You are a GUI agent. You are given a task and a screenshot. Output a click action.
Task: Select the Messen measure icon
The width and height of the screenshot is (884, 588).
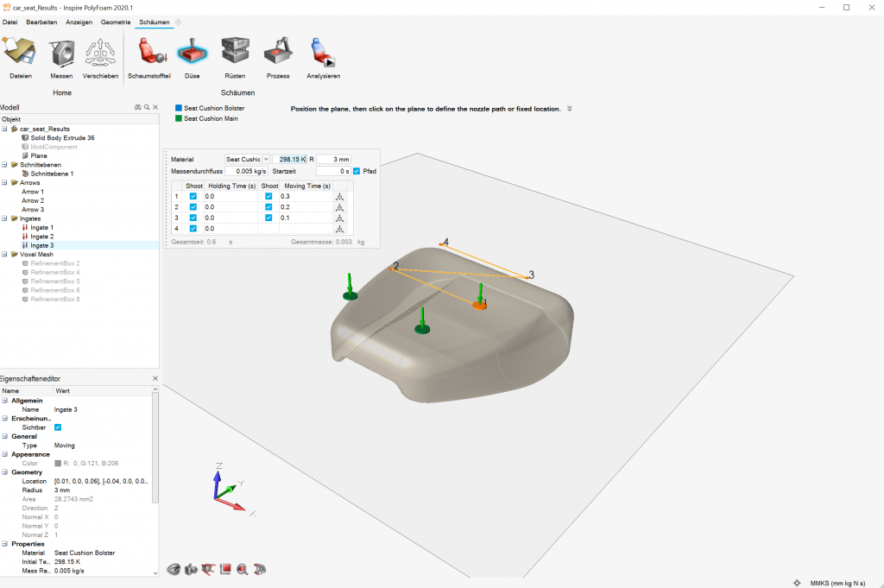pos(61,53)
